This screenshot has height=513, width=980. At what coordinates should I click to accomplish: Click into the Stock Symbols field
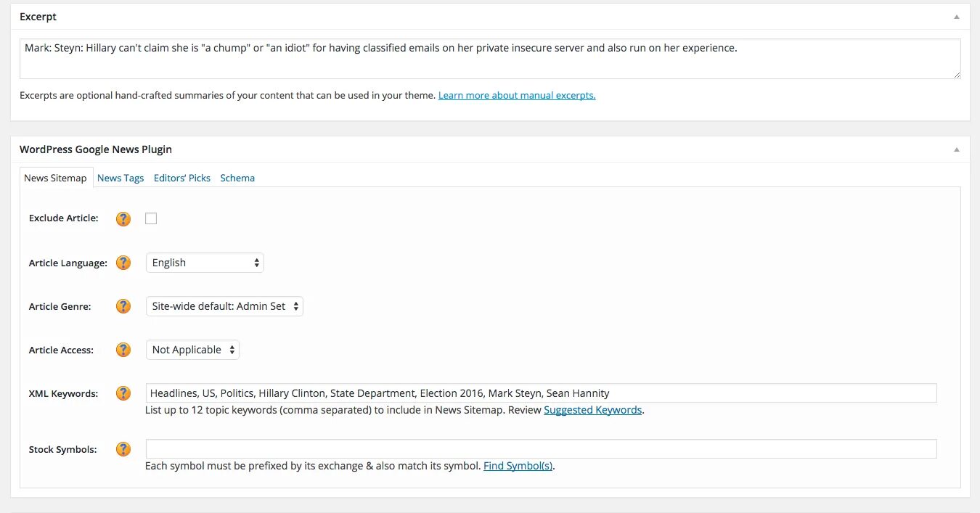coord(541,449)
